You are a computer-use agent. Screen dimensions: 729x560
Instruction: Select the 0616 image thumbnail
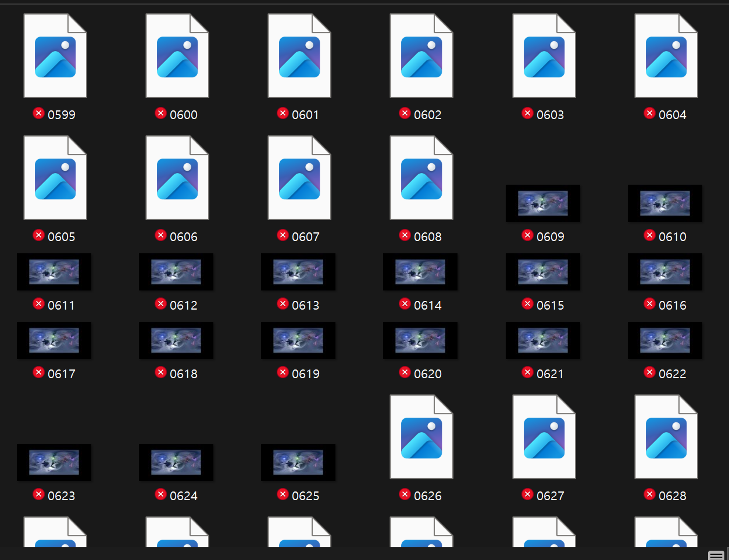(665, 272)
